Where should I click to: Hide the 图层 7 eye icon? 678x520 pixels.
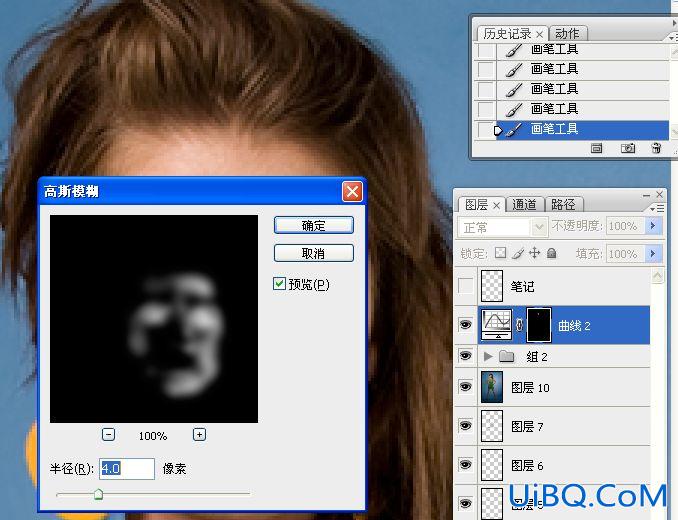pos(465,426)
